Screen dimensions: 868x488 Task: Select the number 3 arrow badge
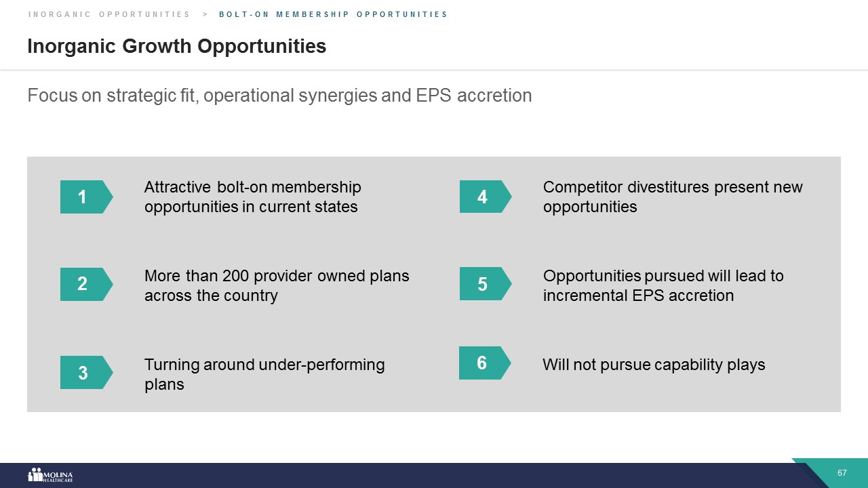(x=84, y=373)
